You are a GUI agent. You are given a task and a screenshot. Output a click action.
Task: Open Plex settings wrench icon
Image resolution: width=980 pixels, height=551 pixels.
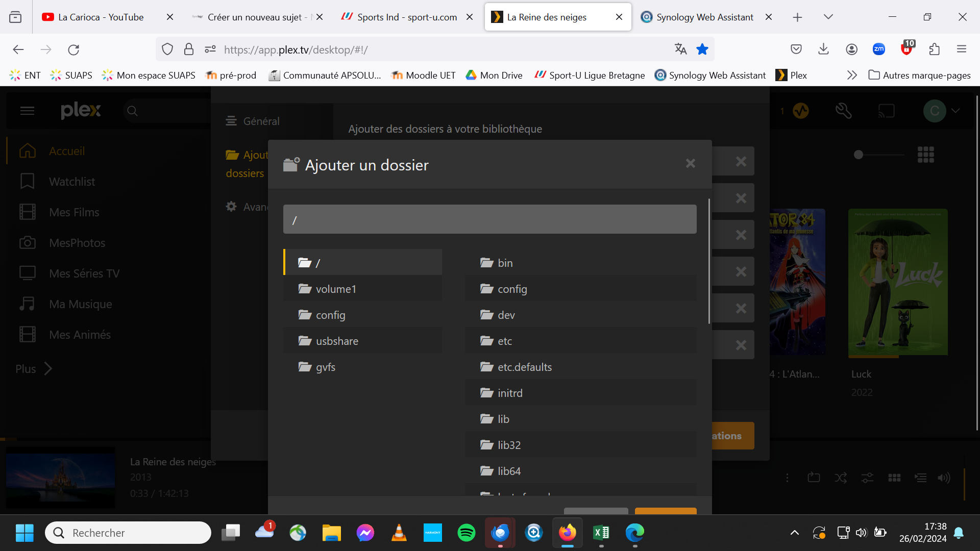tap(843, 111)
